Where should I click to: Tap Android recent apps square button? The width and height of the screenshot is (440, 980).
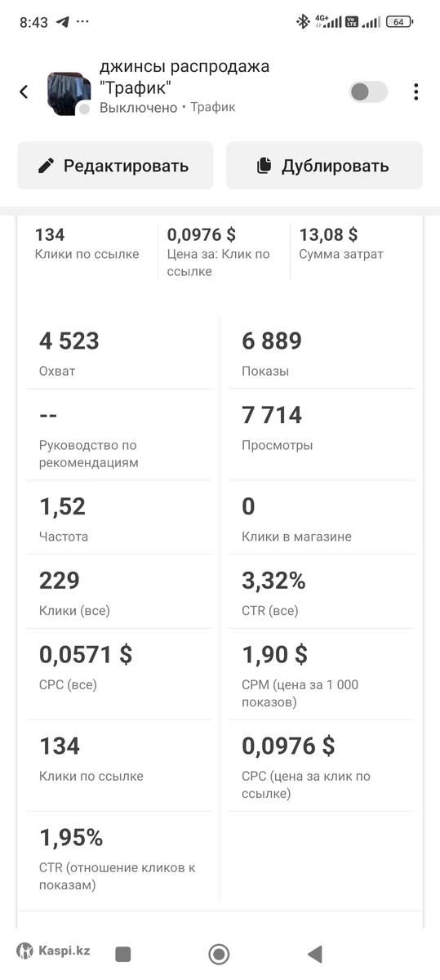point(123,953)
